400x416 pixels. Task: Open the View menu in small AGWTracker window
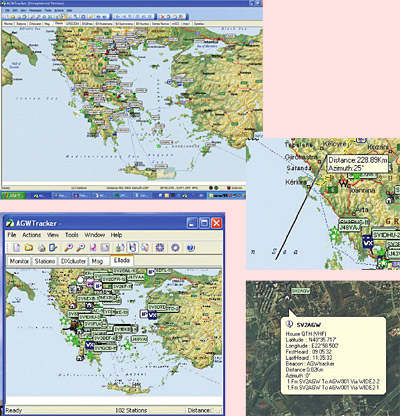(x=53, y=235)
